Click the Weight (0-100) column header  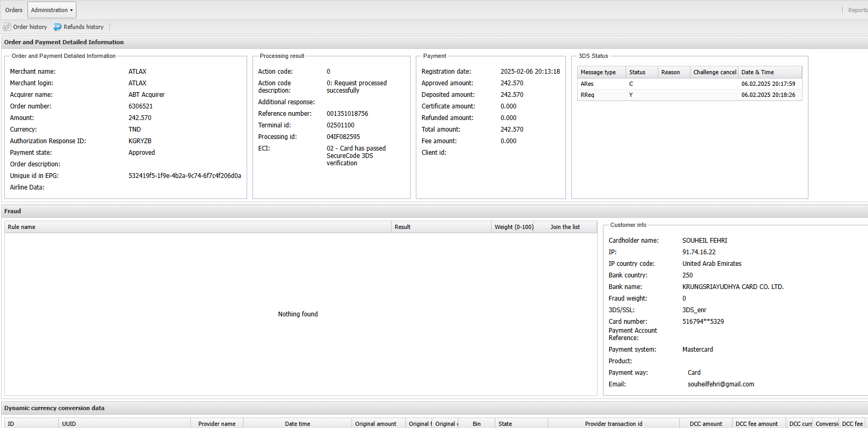[x=513, y=227]
